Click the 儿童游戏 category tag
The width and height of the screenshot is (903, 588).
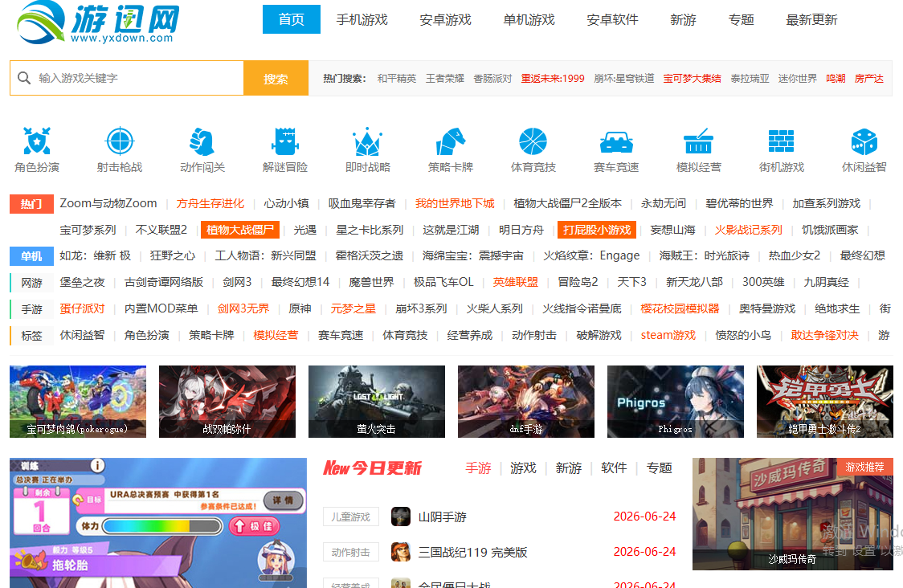(351, 517)
